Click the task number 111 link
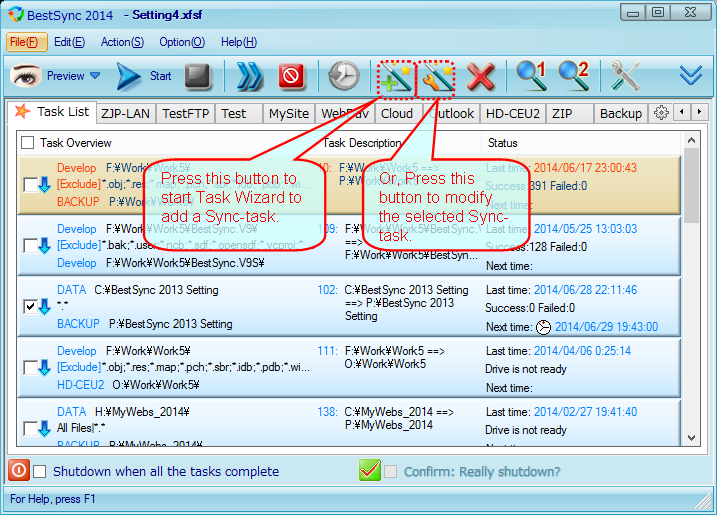This screenshot has height=515, width=717. click(x=327, y=351)
